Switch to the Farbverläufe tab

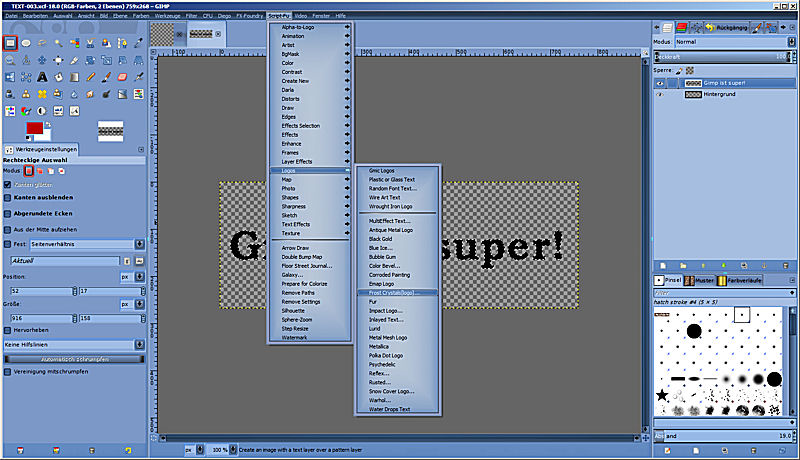point(740,280)
